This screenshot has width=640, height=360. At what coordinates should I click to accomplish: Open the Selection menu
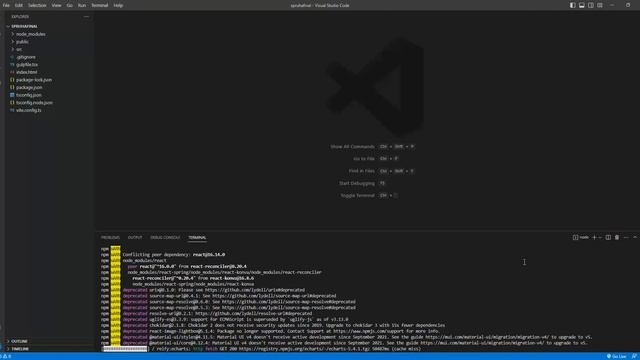(37, 5)
